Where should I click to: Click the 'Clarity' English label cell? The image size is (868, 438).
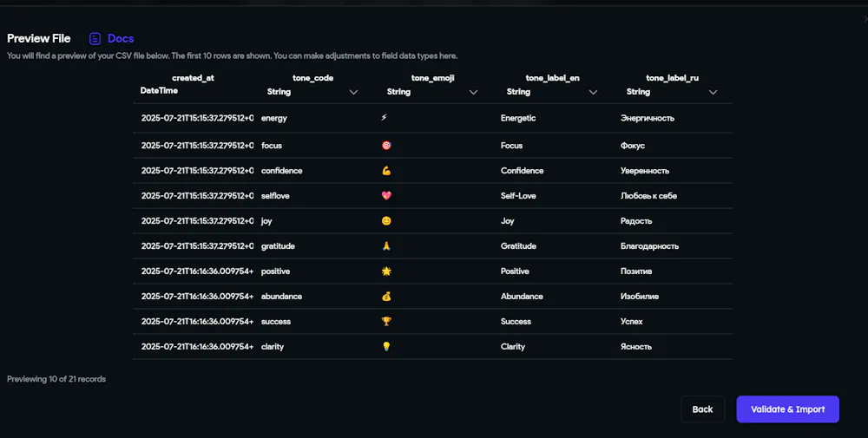pos(513,347)
